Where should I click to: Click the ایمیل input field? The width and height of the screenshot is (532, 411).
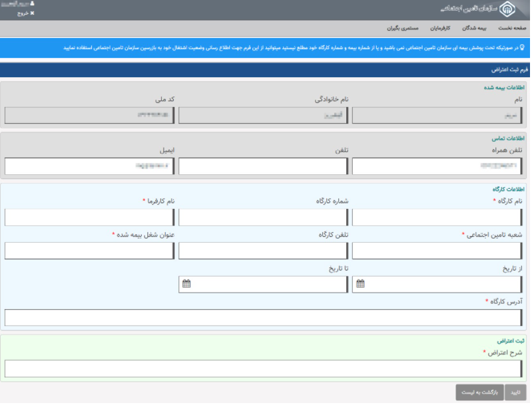coord(90,166)
